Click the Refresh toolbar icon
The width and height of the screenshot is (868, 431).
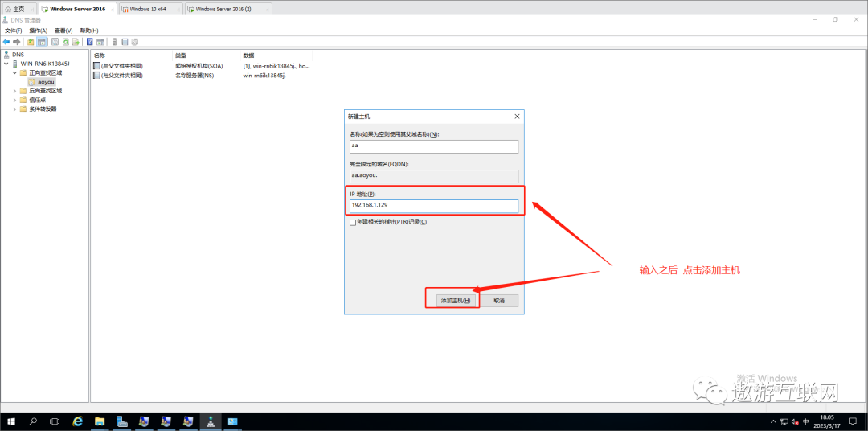pos(65,42)
